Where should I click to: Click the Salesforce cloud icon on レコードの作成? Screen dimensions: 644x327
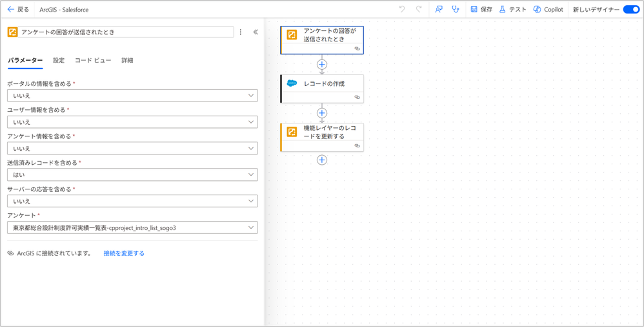(292, 83)
